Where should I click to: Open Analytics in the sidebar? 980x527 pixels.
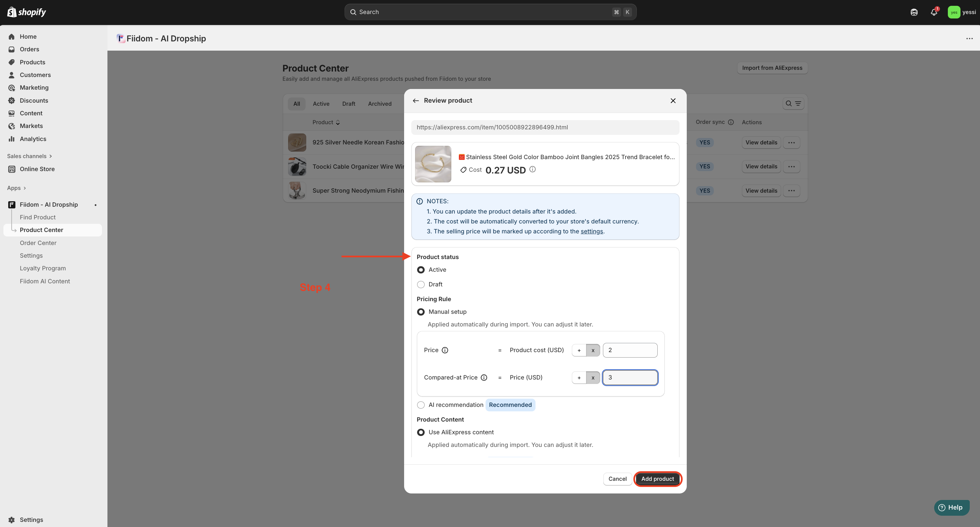(x=33, y=139)
